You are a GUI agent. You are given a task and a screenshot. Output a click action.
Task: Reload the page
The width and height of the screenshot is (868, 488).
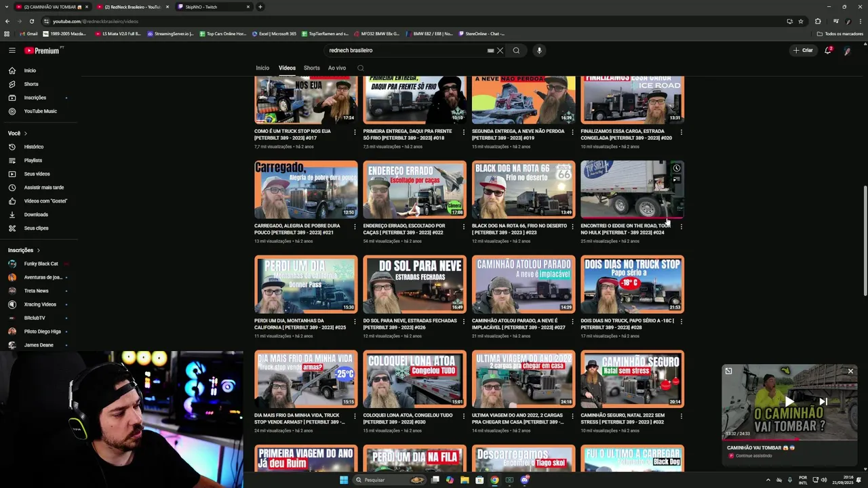tap(32, 21)
